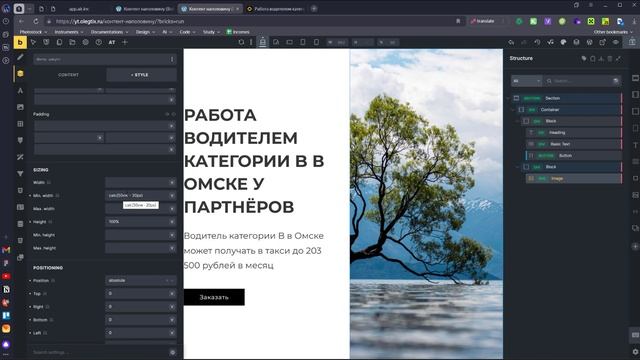Viewport: 640px width, 360px height.
Task: Click the Top position input field
Action: 141,293
